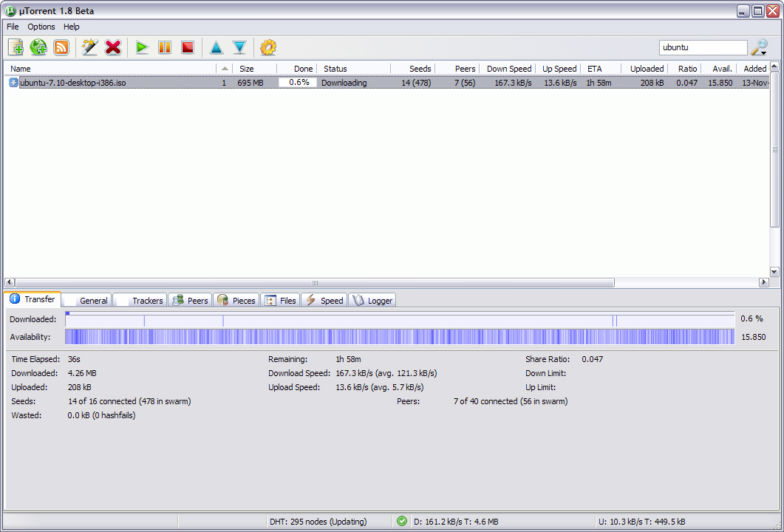Sort by ETA column header
This screenshot has width=784, height=532.
click(x=601, y=69)
